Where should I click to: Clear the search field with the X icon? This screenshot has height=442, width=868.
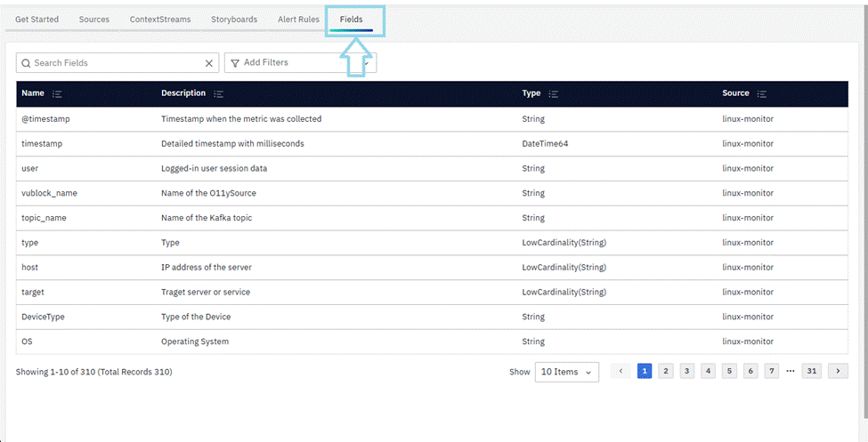[x=209, y=63]
